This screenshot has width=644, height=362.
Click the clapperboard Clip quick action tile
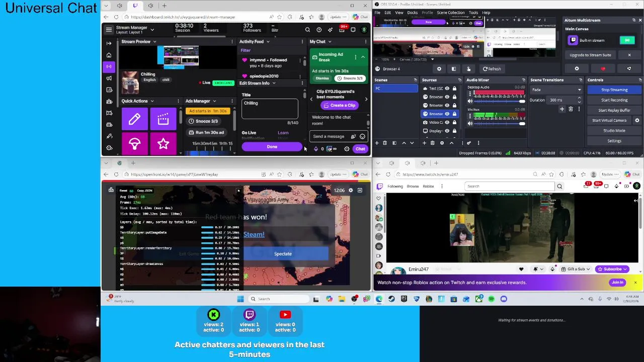pyautogui.click(x=163, y=119)
